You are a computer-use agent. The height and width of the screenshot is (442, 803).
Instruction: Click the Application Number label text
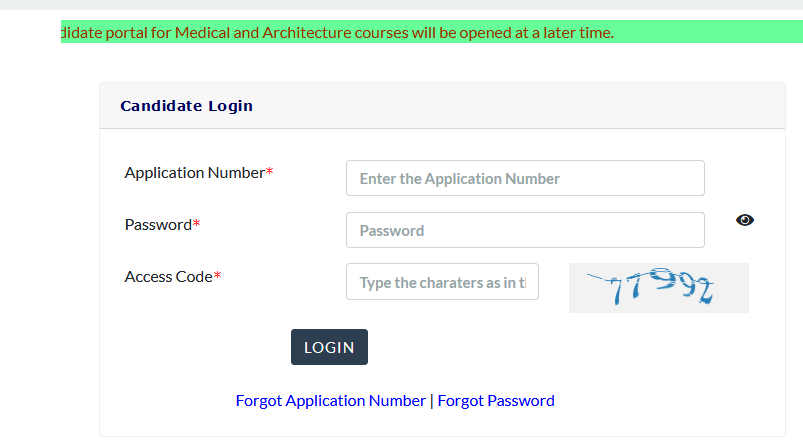(x=195, y=173)
